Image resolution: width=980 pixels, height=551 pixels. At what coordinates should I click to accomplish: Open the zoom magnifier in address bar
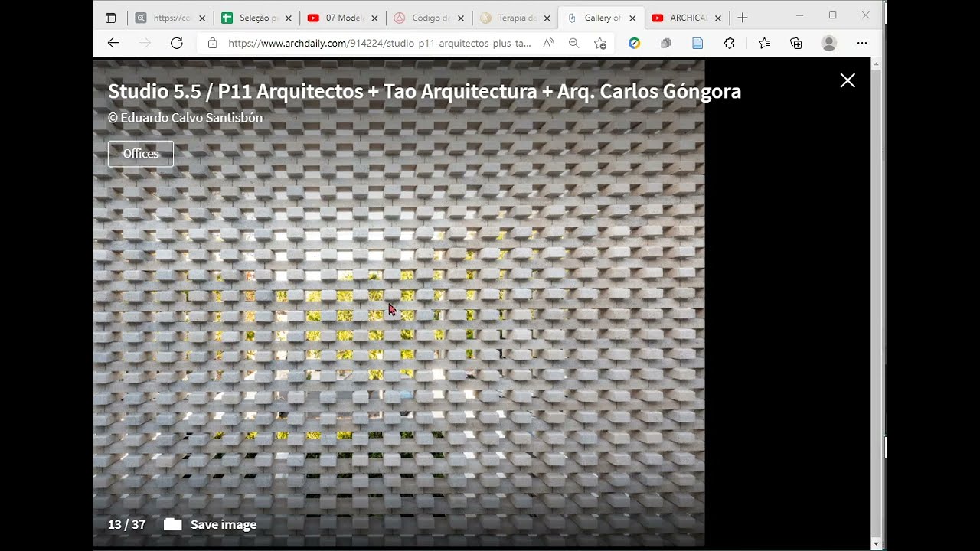pyautogui.click(x=574, y=44)
